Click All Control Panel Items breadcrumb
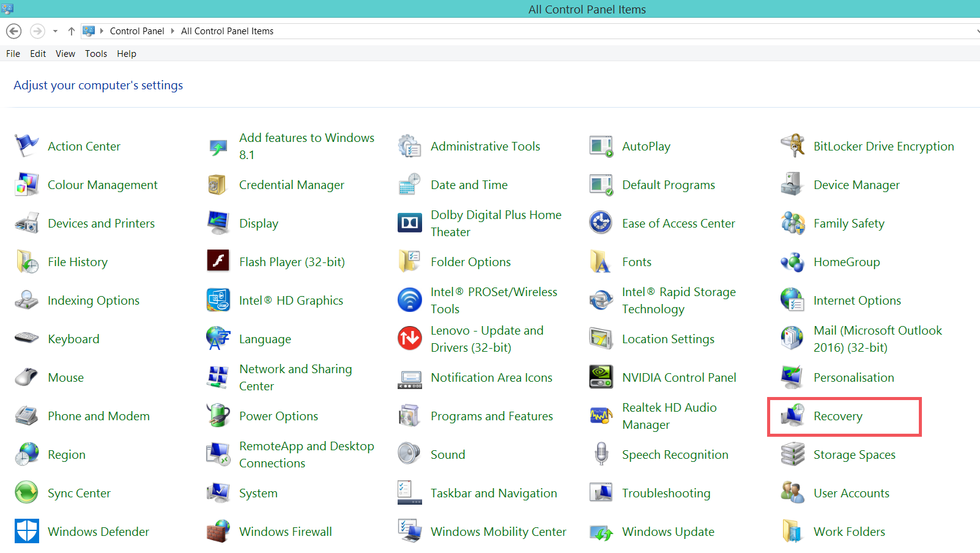The image size is (980, 553). [x=227, y=31]
